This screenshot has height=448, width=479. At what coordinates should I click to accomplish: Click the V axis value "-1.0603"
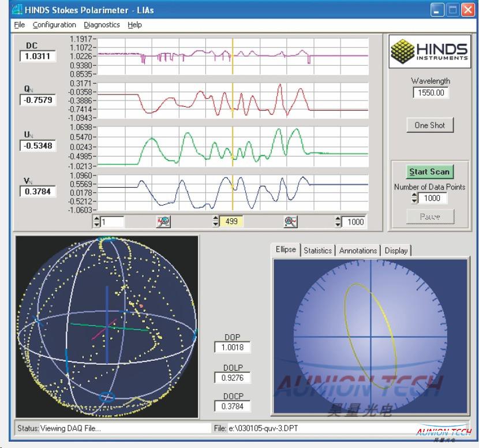tap(80, 210)
